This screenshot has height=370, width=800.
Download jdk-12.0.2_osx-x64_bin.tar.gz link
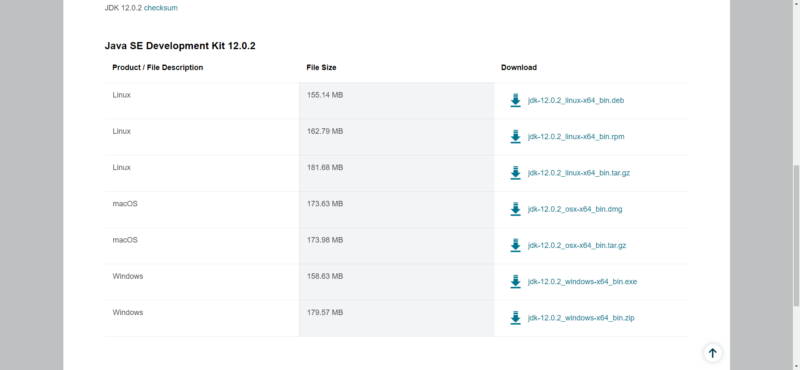pos(577,245)
